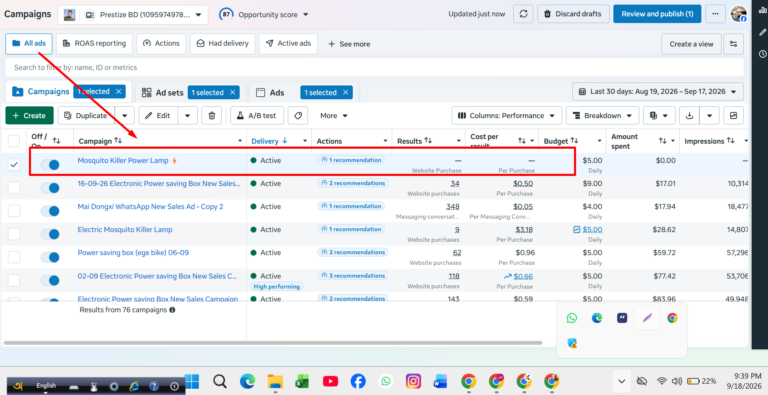Sort by the Delivery arrow icon
The image size is (768, 395).
pos(285,141)
